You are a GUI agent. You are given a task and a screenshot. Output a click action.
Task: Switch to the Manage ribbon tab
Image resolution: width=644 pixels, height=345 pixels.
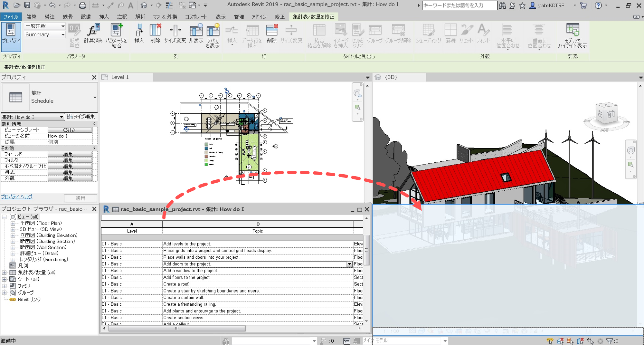pos(239,16)
